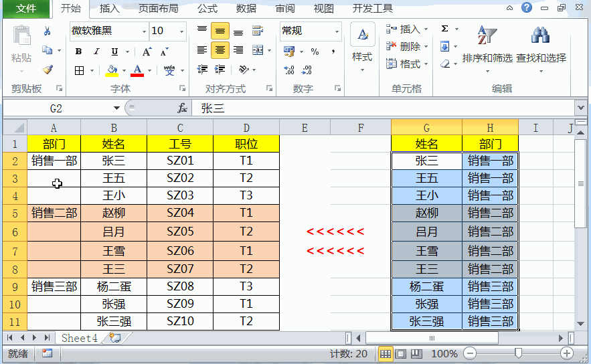Toggle Bold formatting
Screen dimensions: 591x364
tap(78, 52)
